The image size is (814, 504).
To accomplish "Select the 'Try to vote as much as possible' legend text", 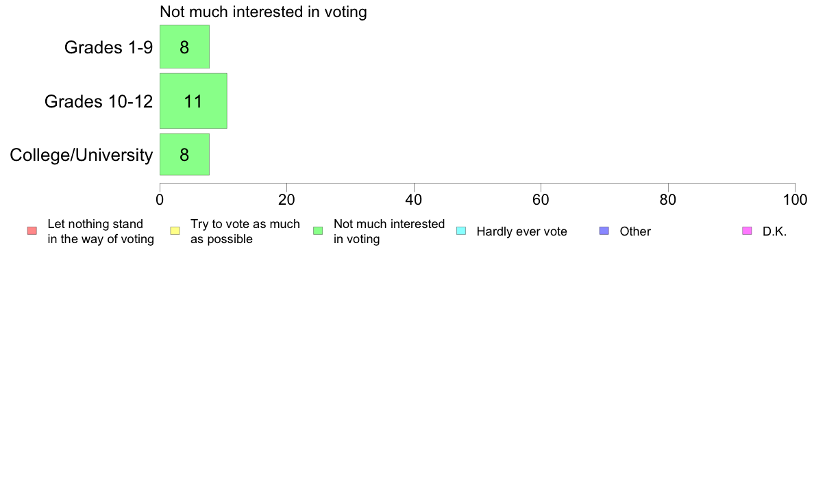I will [x=245, y=231].
